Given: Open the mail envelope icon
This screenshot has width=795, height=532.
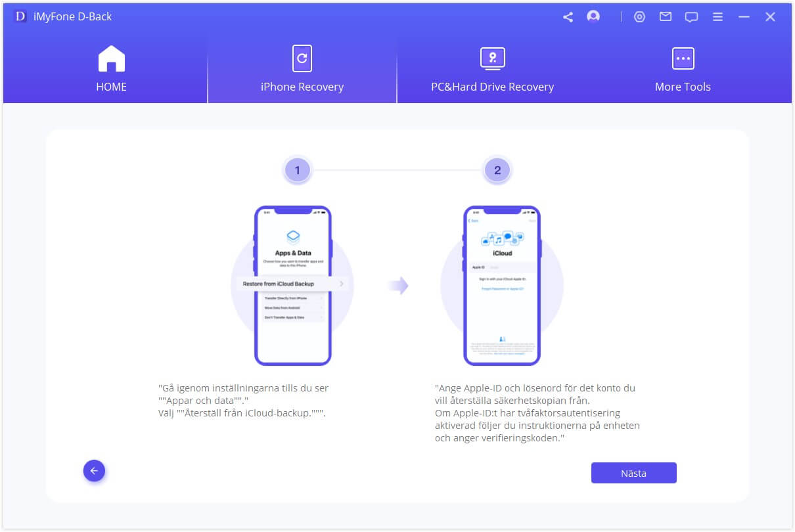Looking at the screenshot, I should click(x=666, y=17).
